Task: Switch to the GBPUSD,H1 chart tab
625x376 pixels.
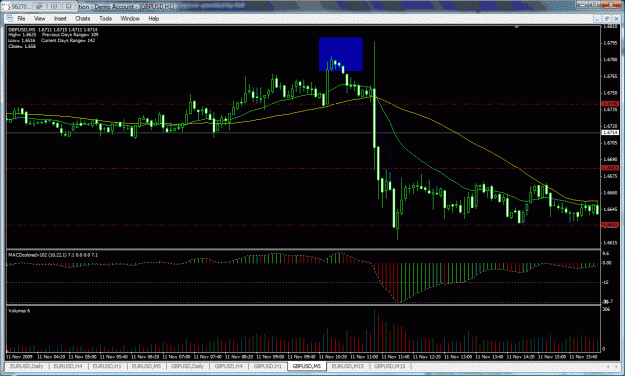Action: point(267,366)
